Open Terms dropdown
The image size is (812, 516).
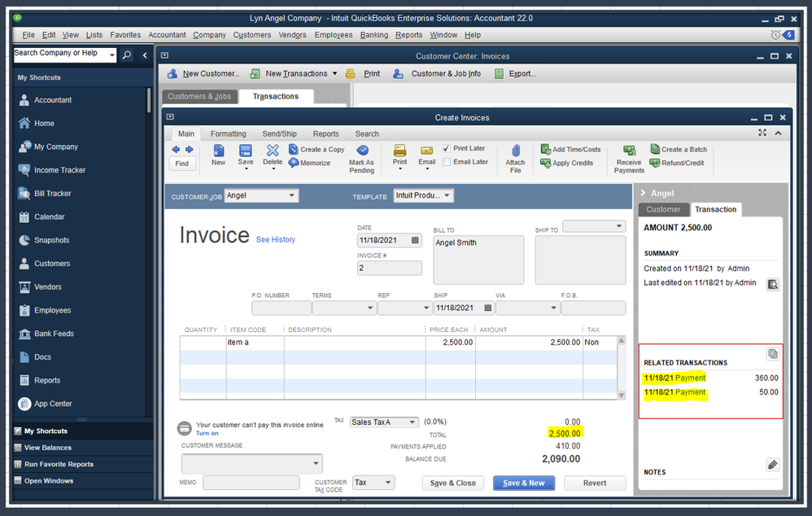[369, 308]
